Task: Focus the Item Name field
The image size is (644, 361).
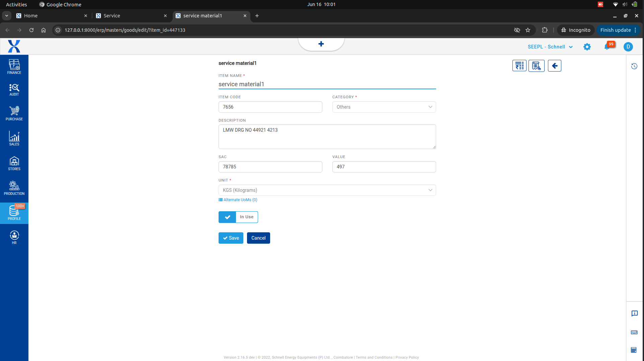Action: [327, 84]
